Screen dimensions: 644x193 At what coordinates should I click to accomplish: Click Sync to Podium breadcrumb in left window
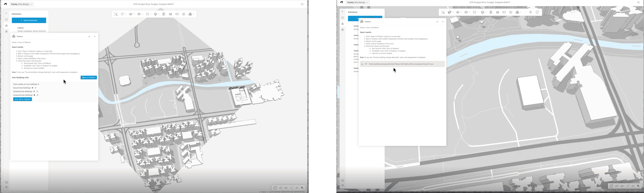(x=24, y=42)
